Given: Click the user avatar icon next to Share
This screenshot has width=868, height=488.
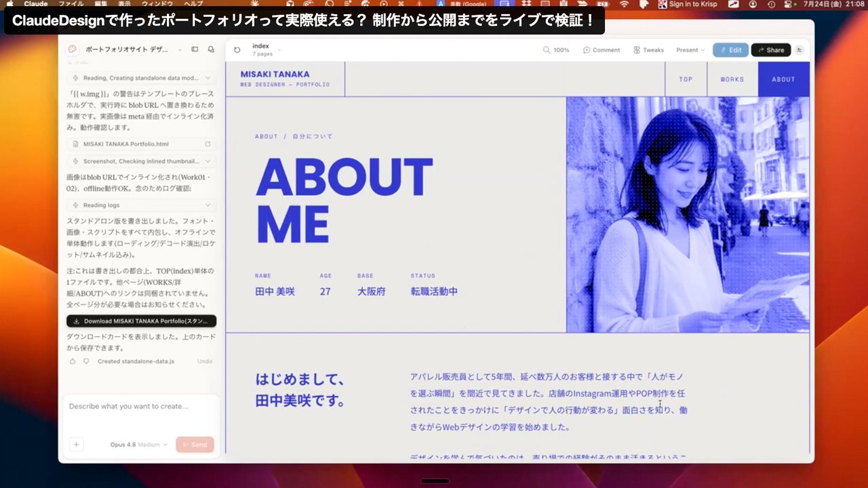Looking at the screenshot, I should (800, 49).
